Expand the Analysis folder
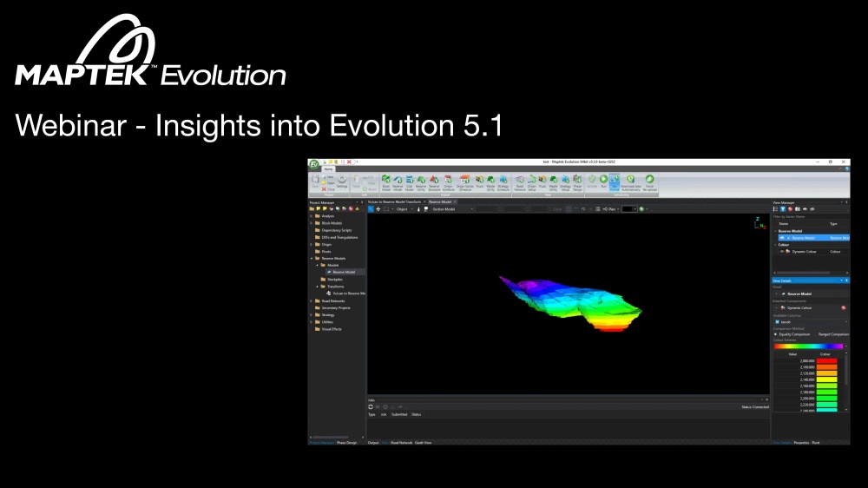Screen dimensions: 868x488 pyautogui.click(x=312, y=216)
